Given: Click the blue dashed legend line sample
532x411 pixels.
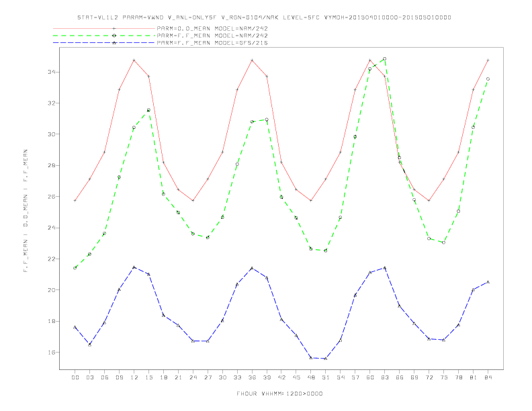Looking at the screenshot, I should (x=104, y=43).
